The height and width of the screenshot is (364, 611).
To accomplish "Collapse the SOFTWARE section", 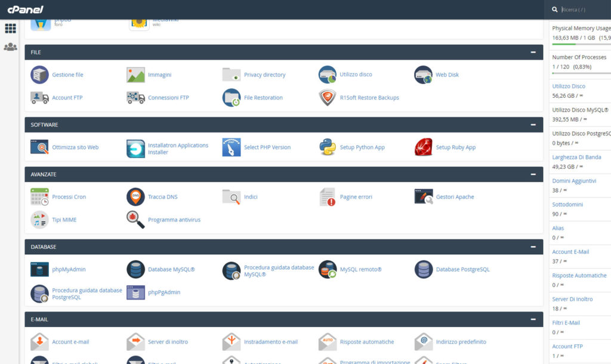I will coord(533,125).
